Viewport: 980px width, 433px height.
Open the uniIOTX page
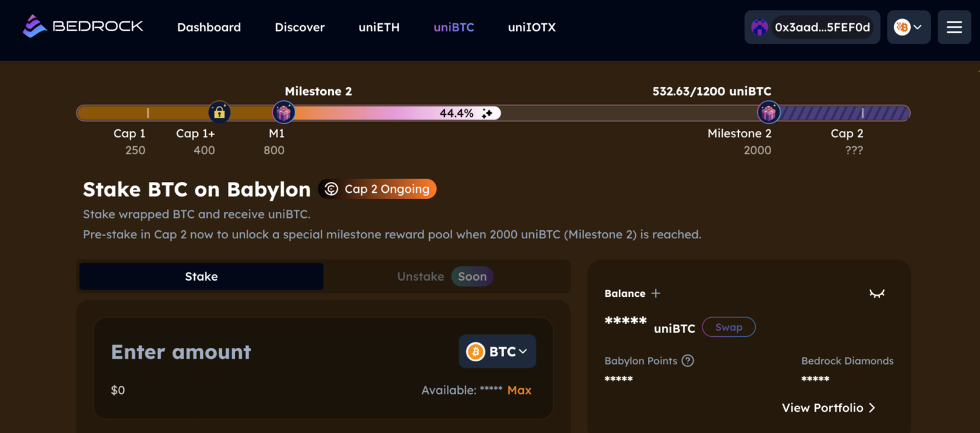[532, 27]
